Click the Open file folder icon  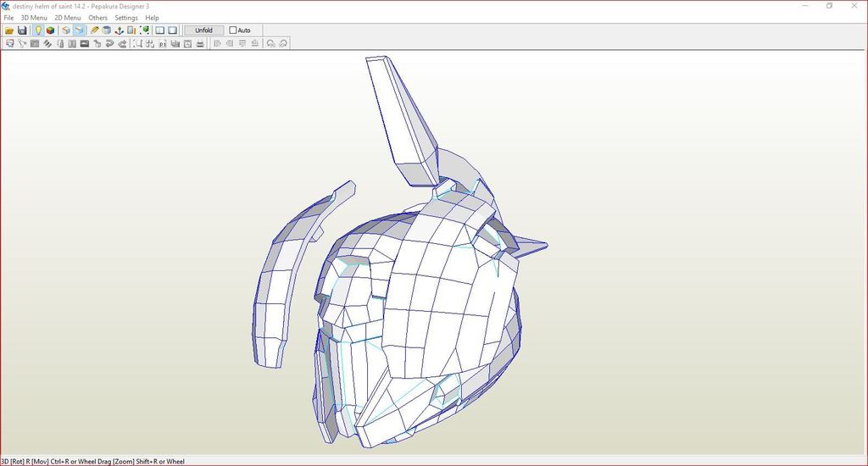(x=9, y=31)
